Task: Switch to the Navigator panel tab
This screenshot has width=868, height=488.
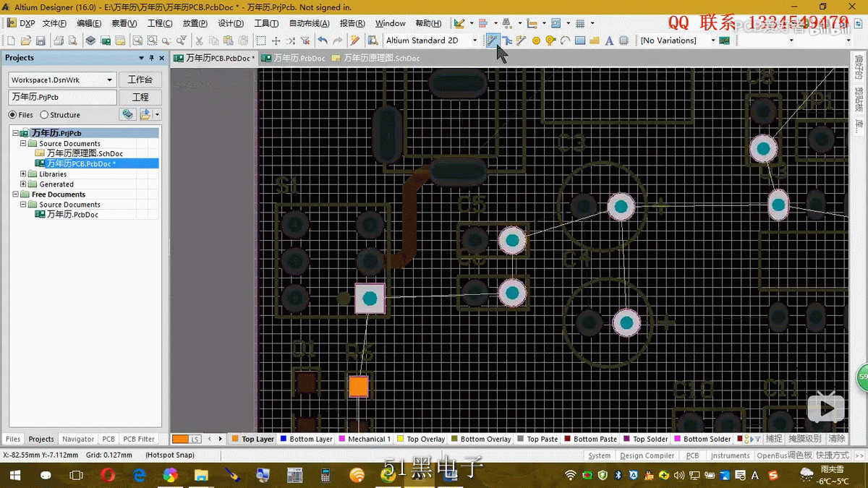Action: click(x=78, y=439)
